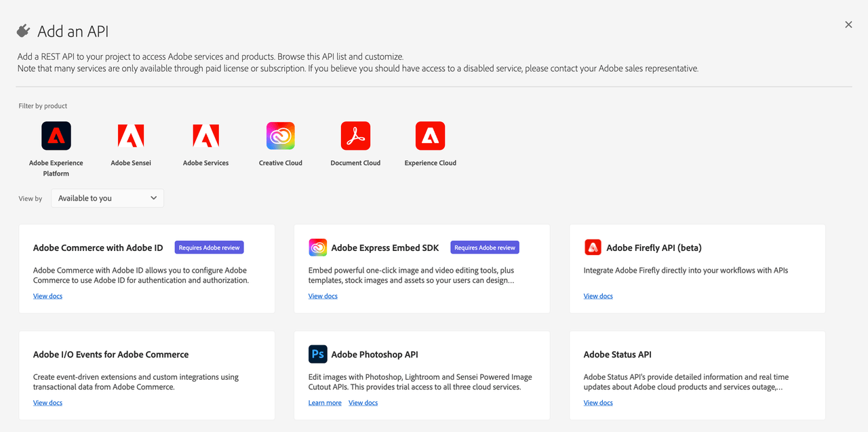This screenshot has width=868, height=432.
Task: Filter by Adobe Experience Platform icon
Action: click(x=56, y=136)
